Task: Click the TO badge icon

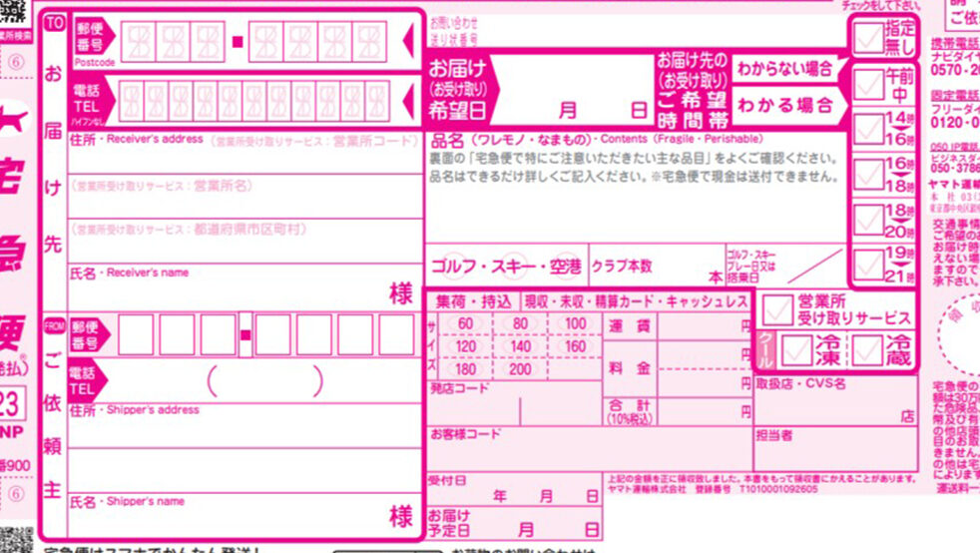Action: (x=54, y=23)
